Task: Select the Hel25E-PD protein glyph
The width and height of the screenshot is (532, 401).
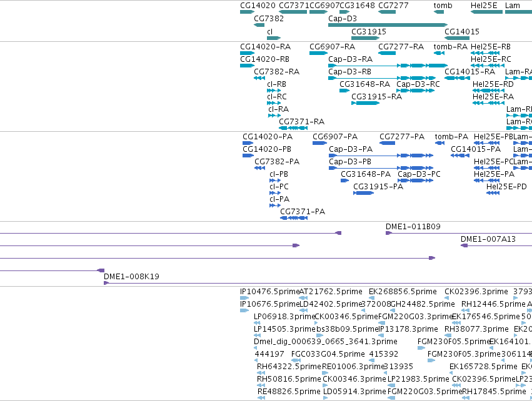Action: tap(493, 193)
